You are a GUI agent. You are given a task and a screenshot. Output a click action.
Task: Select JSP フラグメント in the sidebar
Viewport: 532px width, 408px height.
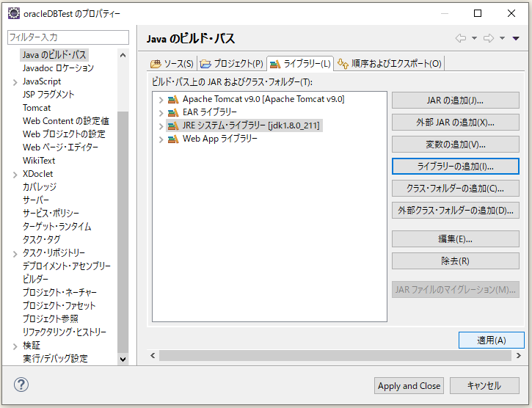48,95
